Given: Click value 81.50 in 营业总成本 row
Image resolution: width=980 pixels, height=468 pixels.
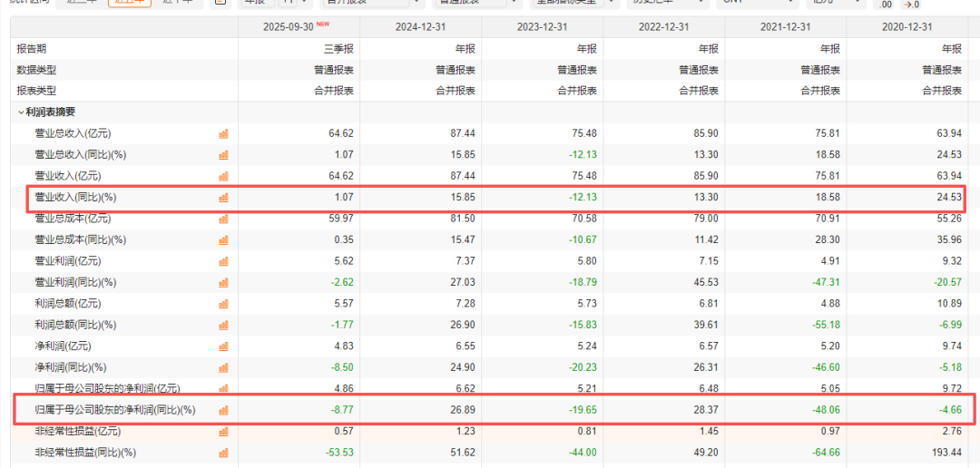Looking at the screenshot, I should (465, 219).
